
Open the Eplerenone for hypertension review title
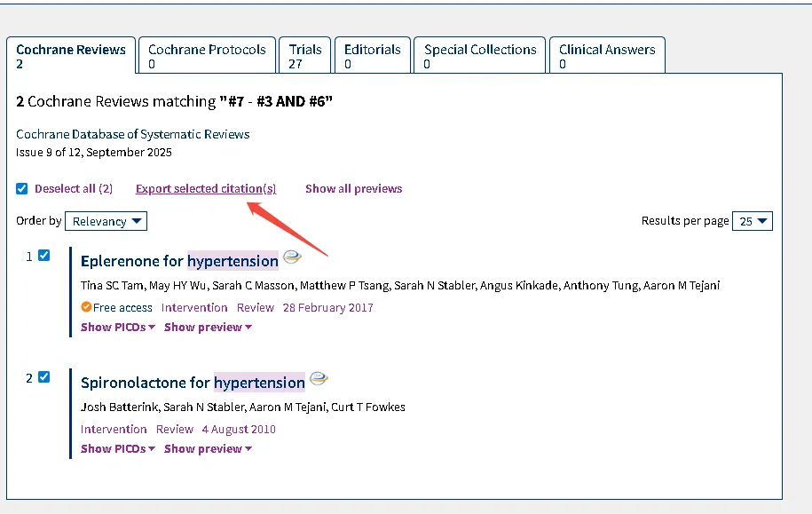point(179,261)
